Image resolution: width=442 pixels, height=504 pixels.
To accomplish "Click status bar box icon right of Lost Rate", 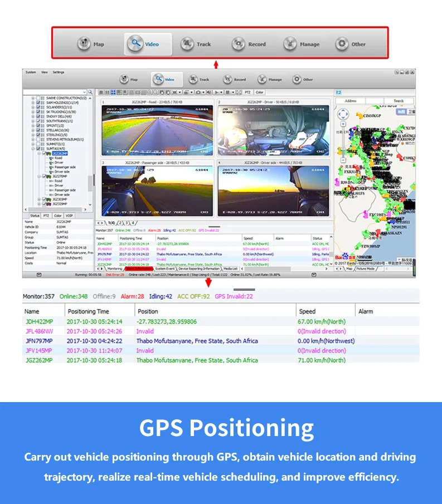I will [x=314, y=275].
